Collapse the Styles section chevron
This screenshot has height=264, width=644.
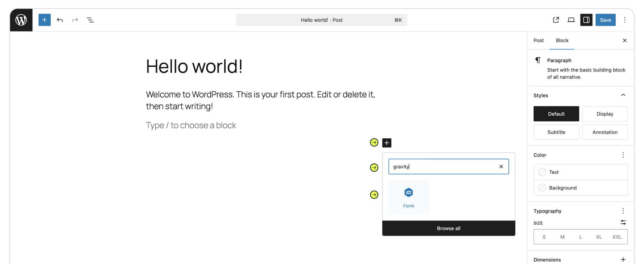coord(623,95)
